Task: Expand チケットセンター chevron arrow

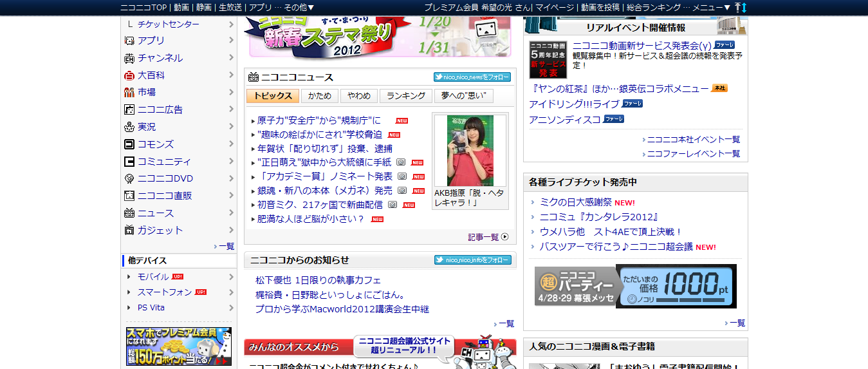Action: (x=230, y=24)
